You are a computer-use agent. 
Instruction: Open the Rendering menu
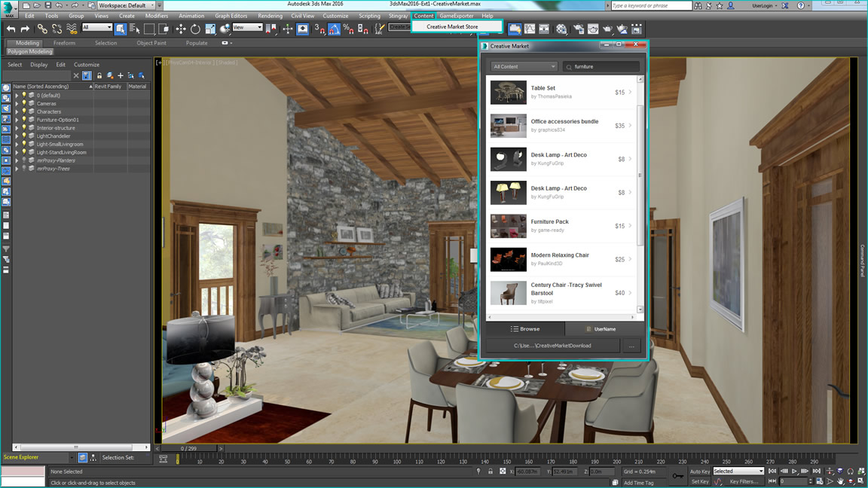[270, 16]
